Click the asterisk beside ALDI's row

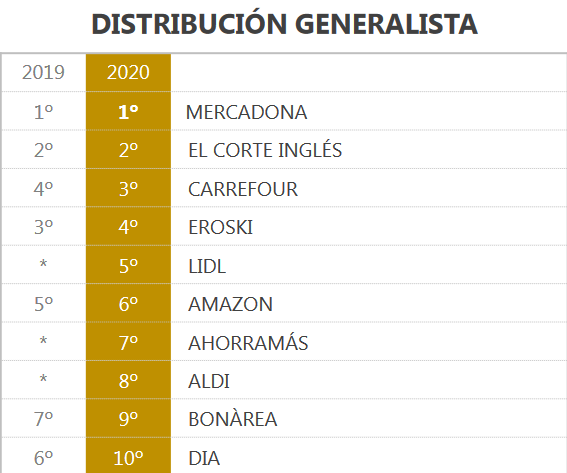[x=43, y=379]
